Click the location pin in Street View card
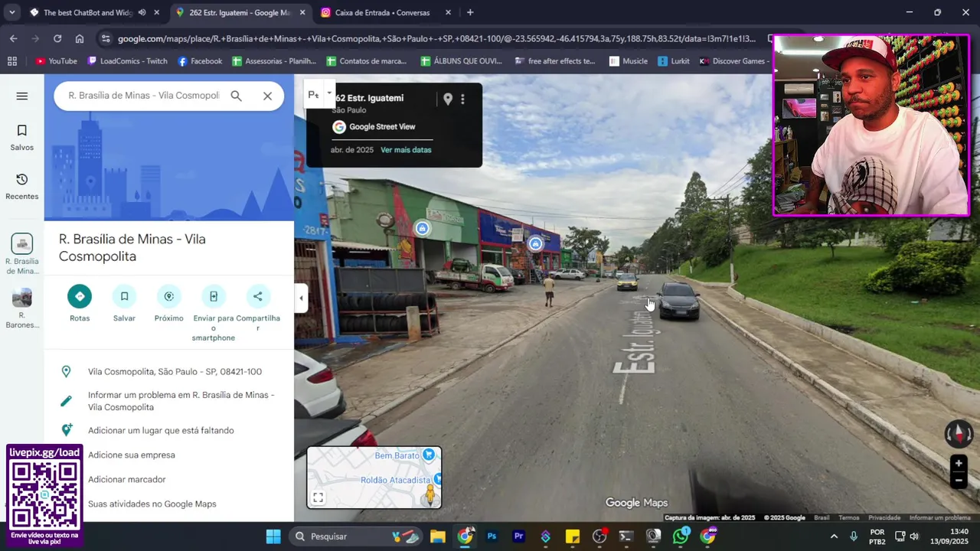The width and height of the screenshot is (980, 551). click(448, 99)
